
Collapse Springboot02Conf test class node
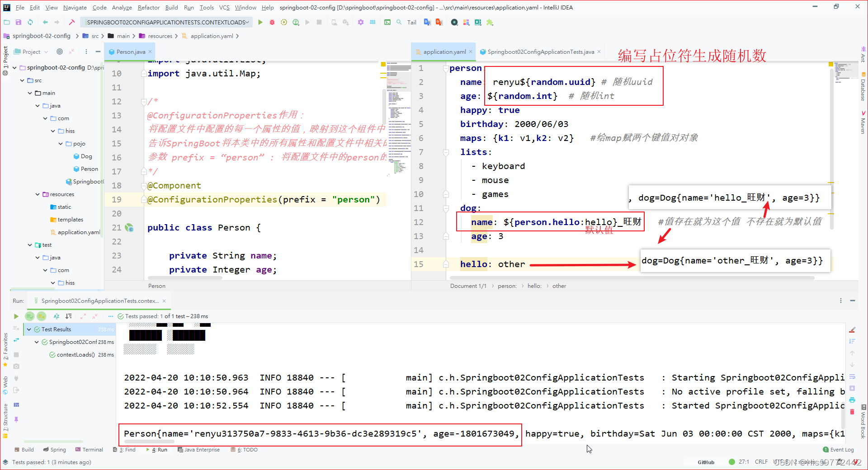click(x=37, y=342)
